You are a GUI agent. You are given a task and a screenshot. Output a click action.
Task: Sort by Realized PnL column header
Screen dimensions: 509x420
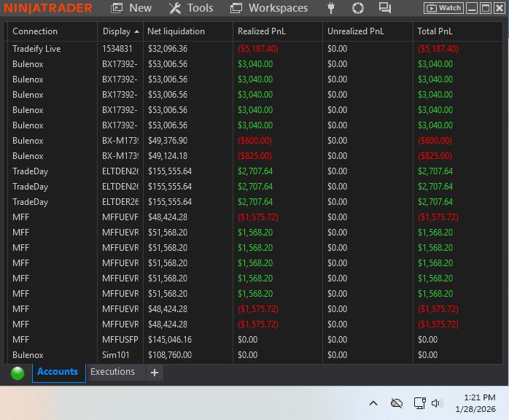pos(262,31)
